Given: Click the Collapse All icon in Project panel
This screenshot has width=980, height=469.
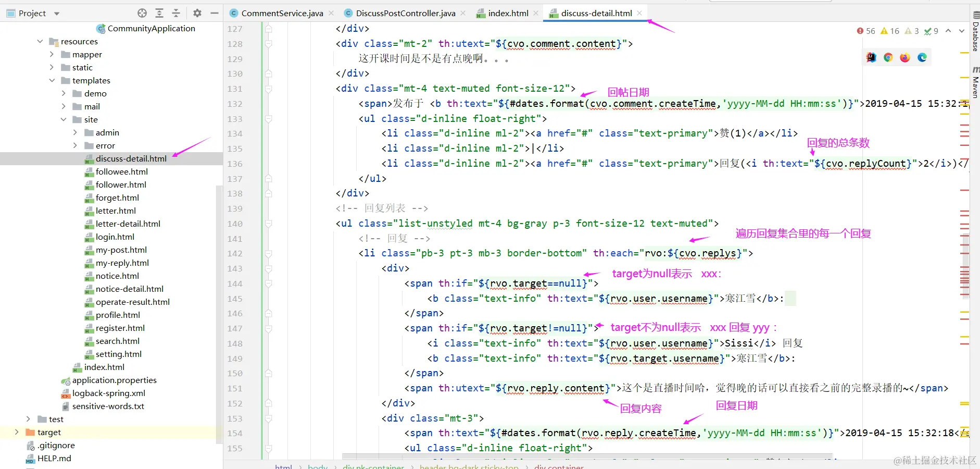Looking at the screenshot, I should tap(176, 13).
